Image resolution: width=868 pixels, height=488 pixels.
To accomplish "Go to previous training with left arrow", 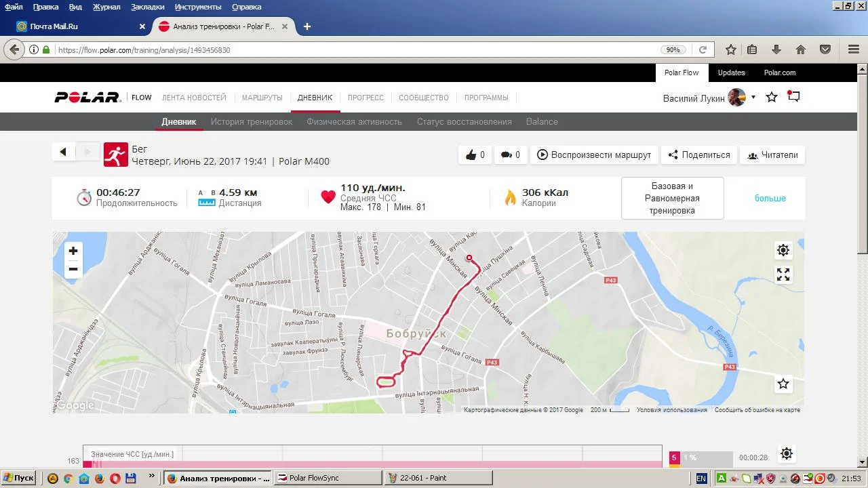I will (x=63, y=152).
